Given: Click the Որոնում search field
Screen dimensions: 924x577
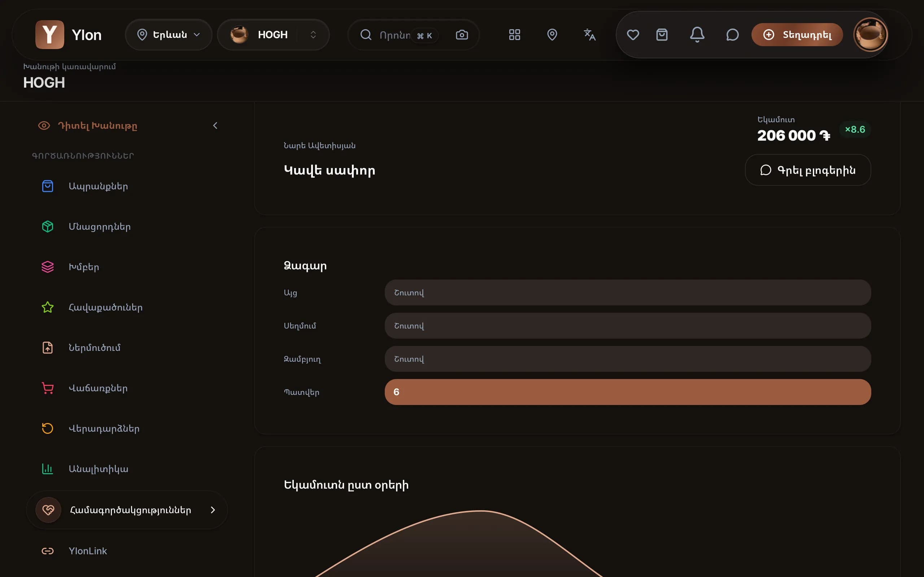Looking at the screenshot, I should point(395,35).
